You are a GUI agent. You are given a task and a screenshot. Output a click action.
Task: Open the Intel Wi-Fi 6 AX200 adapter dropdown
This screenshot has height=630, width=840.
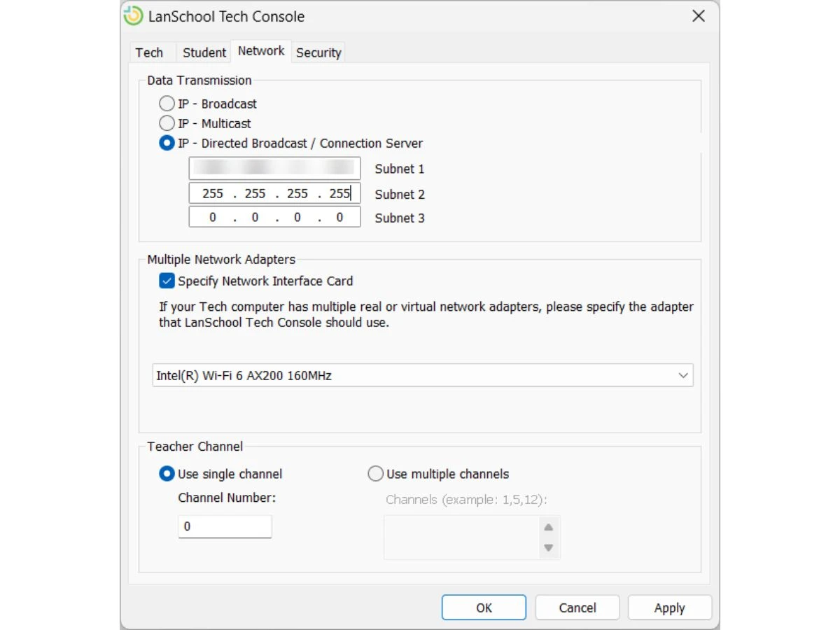point(423,375)
